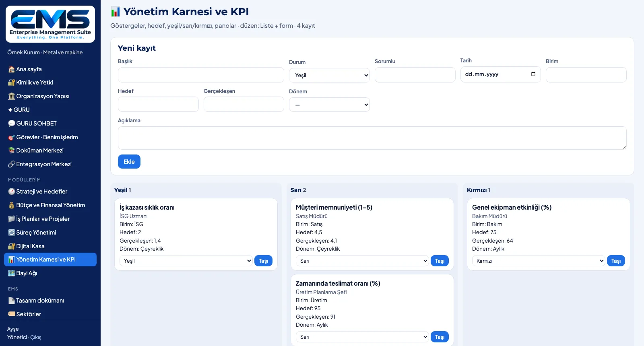The image size is (644, 346).
Task: Click the Ekle button
Action: 129,162
